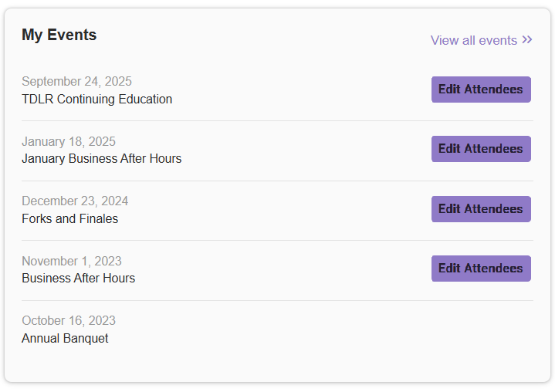Image resolution: width=555 pixels, height=392 pixels.
Task: Edit attendees for Forks and Finales
Action: (x=481, y=209)
